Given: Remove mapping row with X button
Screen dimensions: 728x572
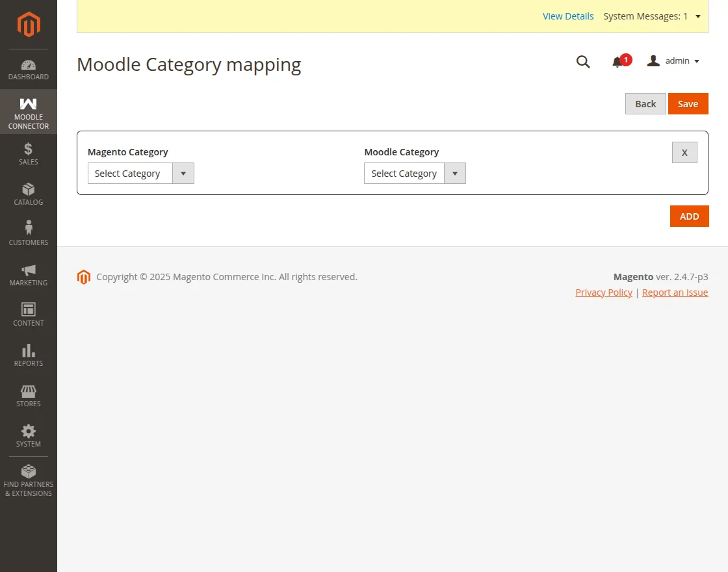Looking at the screenshot, I should [684, 152].
